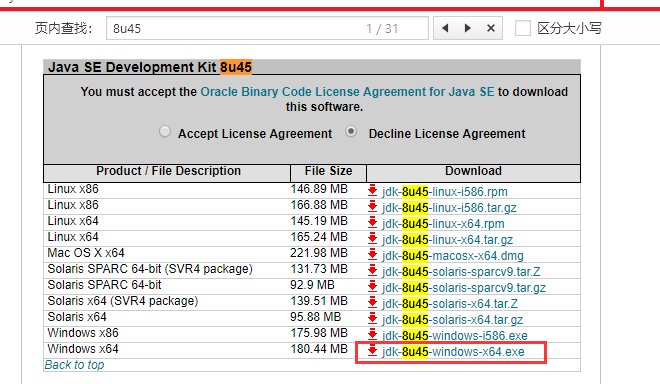This screenshot has height=384, width=660.
Task: Click the Download column header
Action: [474, 171]
